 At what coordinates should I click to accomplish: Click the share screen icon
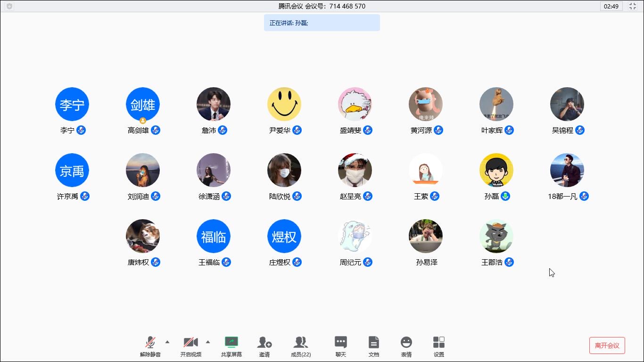point(231,343)
